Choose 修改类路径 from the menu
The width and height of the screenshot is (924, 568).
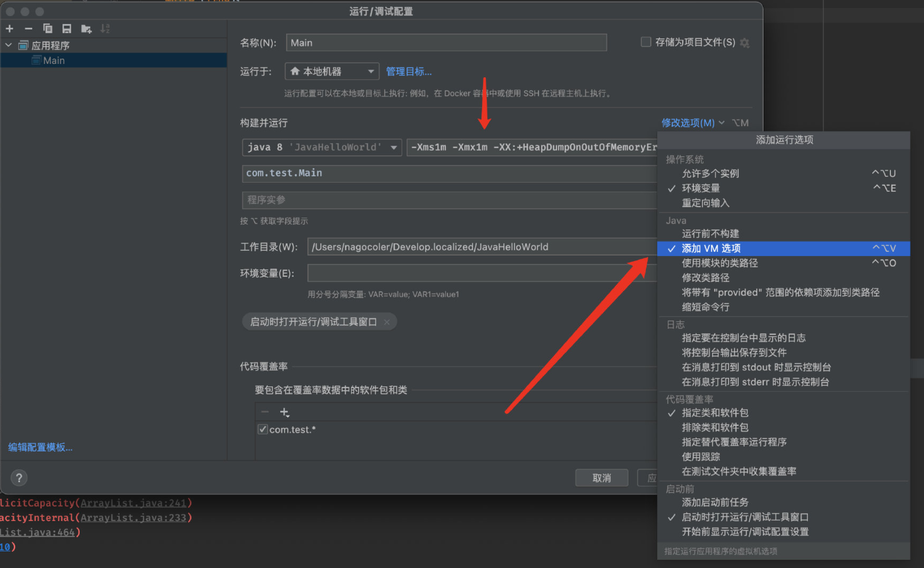pyautogui.click(x=784, y=278)
